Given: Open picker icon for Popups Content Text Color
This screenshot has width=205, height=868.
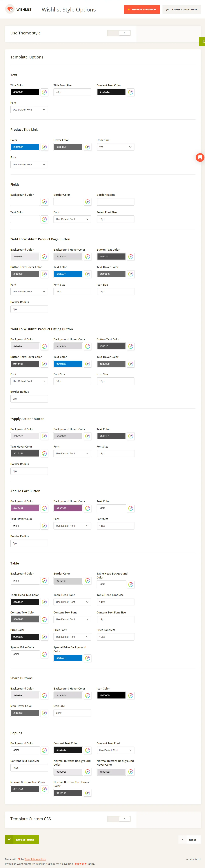Looking at the screenshot, I should 87,750.
